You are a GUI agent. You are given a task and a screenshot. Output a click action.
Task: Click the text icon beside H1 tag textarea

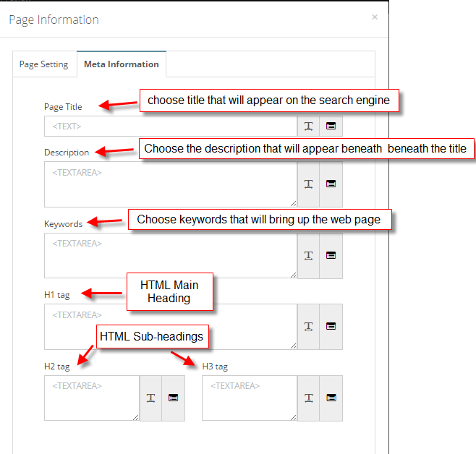tap(308, 327)
